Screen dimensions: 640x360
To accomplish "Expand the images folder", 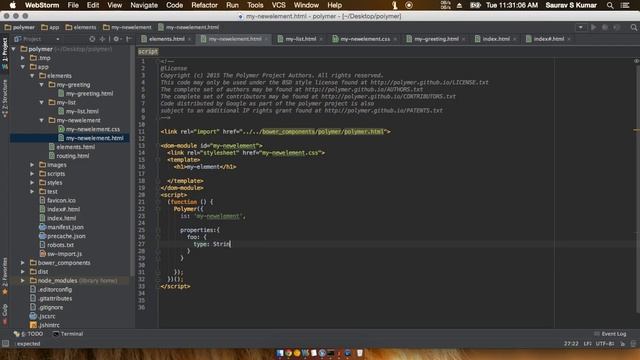I will point(32,165).
